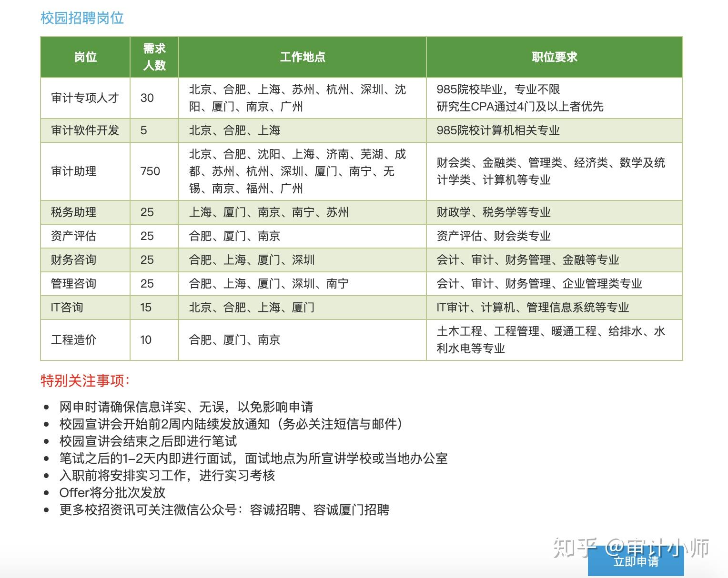Click 会计、审计、财务管理、企业管理类专业 cell
The height and width of the screenshot is (578, 728).
click(x=555, y=284)
